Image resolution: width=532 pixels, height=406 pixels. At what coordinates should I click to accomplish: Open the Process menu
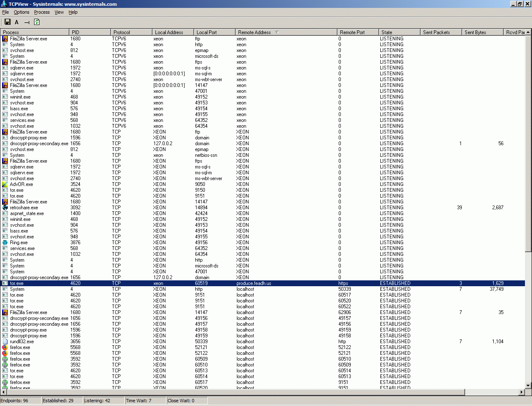[42, 12]
